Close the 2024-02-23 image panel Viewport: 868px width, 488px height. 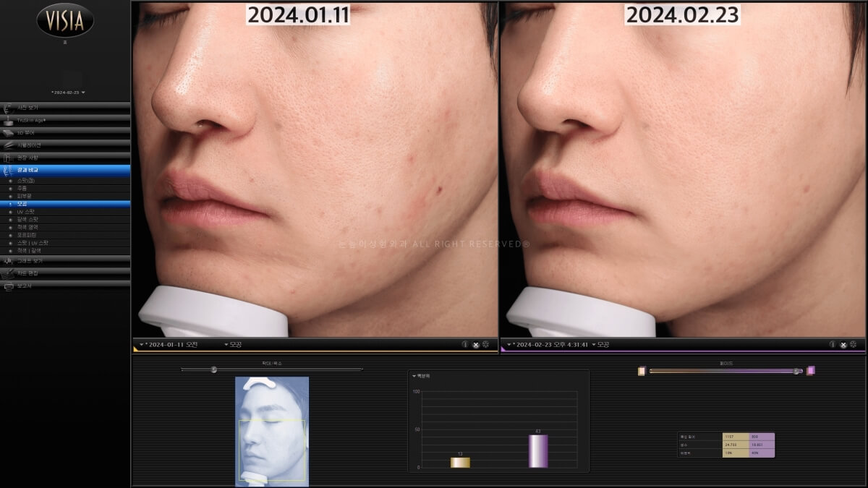tap(843, 345)
